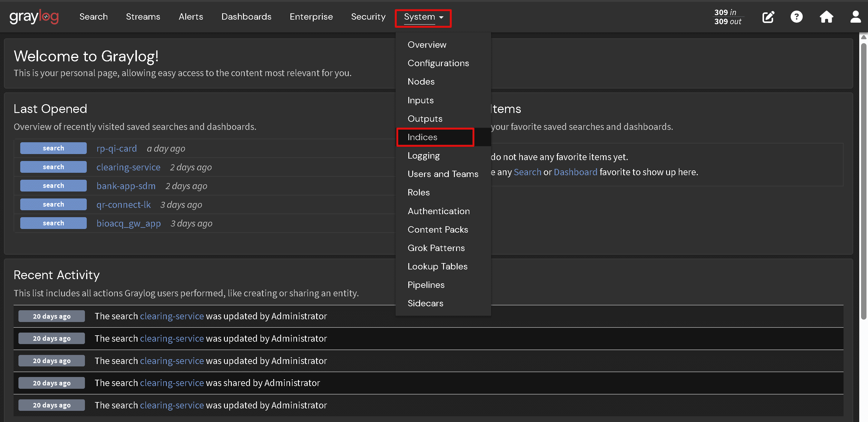Open the bank-app-sdm saved search
868x422 pixels.
click(x=126, y=186)
